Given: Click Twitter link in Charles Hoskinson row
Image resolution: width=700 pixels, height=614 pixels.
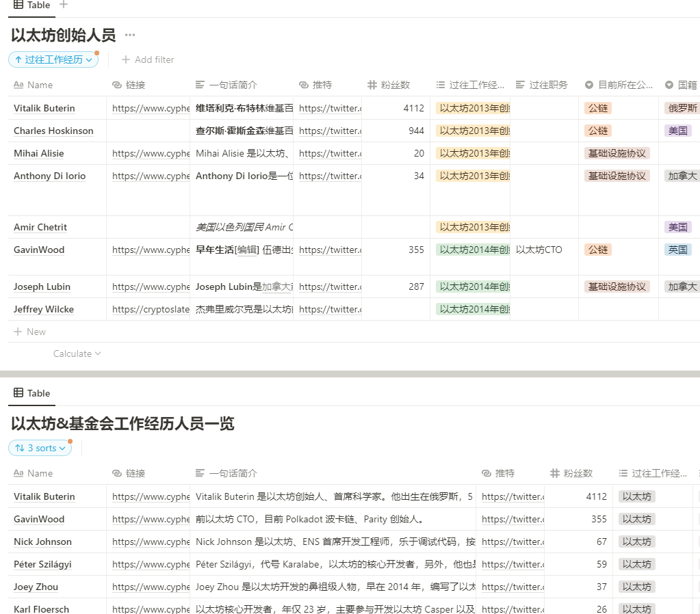Looking at the screenshot, I should pos(330,131).
